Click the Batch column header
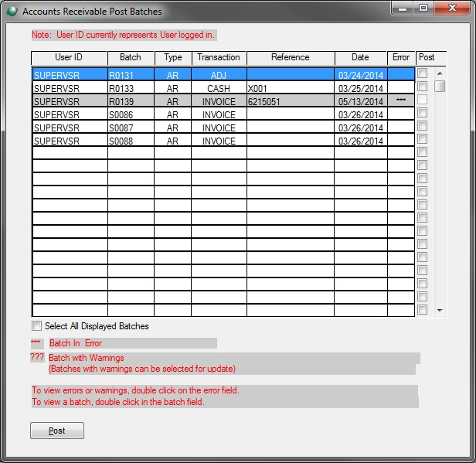The height and width of the screenshot is (463, 476). (x=131, y=58)
